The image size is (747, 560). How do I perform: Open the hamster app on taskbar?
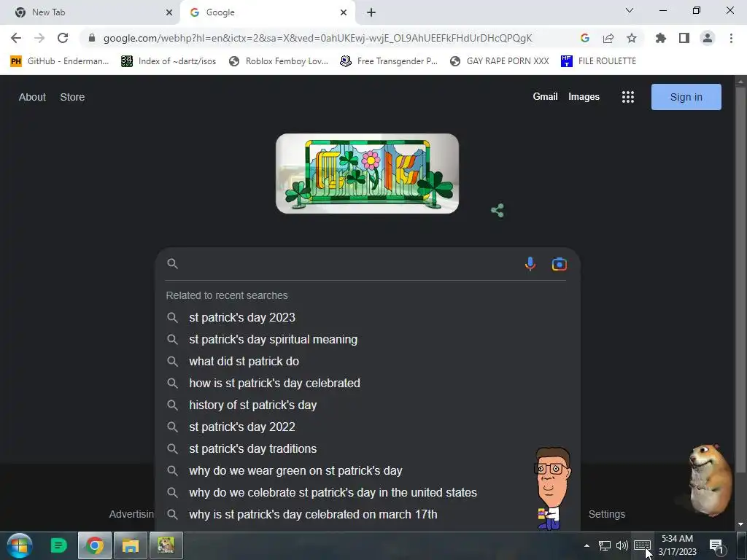(166, 545)
